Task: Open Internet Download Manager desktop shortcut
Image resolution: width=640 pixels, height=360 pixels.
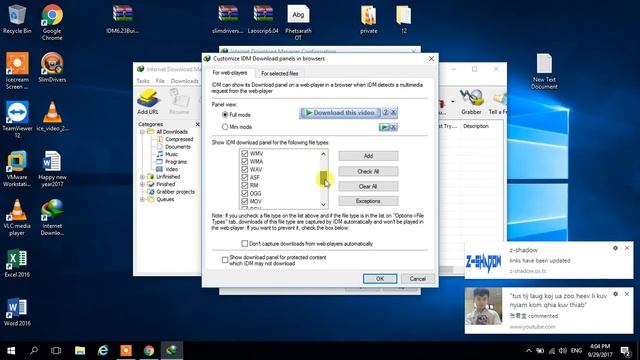Action: tap(52, 217)
